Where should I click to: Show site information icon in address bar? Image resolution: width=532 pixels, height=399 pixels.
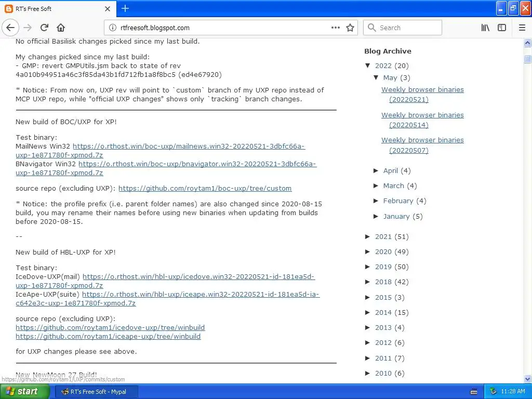[x=113, y=28]
